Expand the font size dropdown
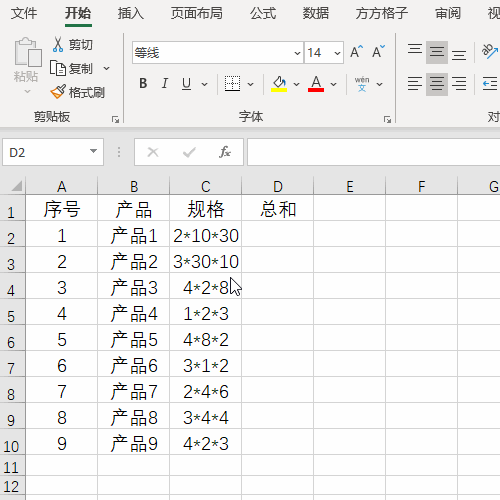Image resolution: width=500 pixels, height=500 pixels. pos(337,53)
